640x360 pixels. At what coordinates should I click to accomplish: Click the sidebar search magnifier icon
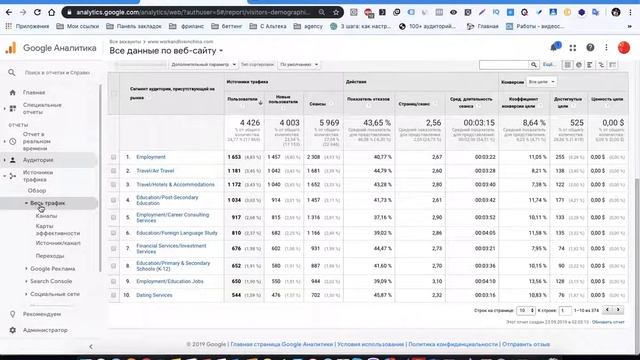[12, 72]
